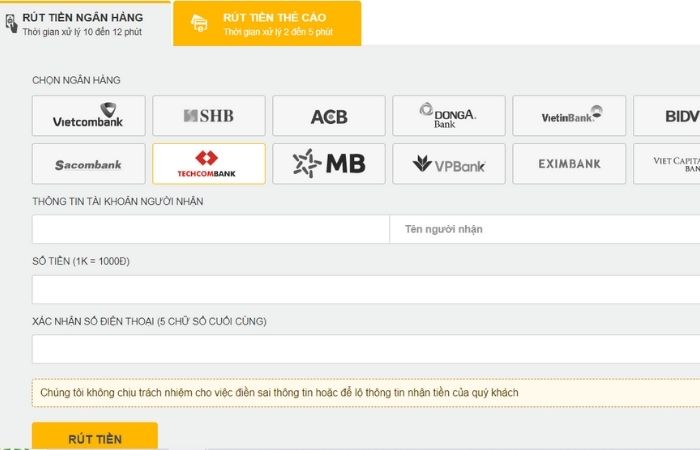Select the VPBank logo tile
Viewport: 700px width, 450px height.
(449, 164)
